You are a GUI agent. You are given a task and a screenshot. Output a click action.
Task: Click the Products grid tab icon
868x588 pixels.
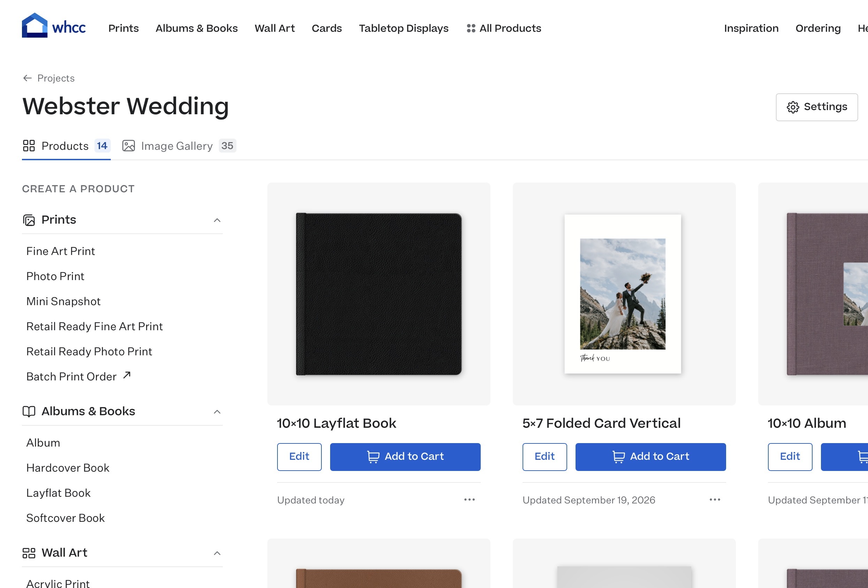pyautogui.click(x=29, y=146)
